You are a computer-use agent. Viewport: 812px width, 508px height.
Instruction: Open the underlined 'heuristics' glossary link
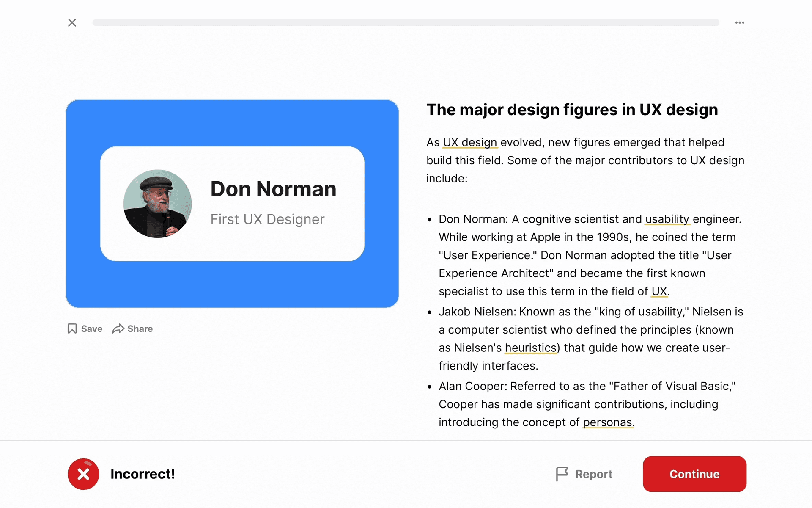click(x=531, y=348)
